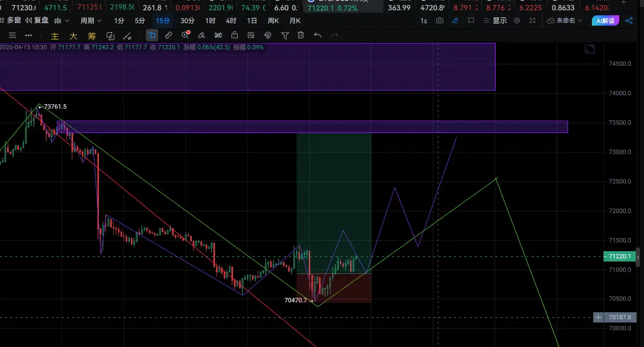Select the 15分 timeframe tab

click(163, 20)
